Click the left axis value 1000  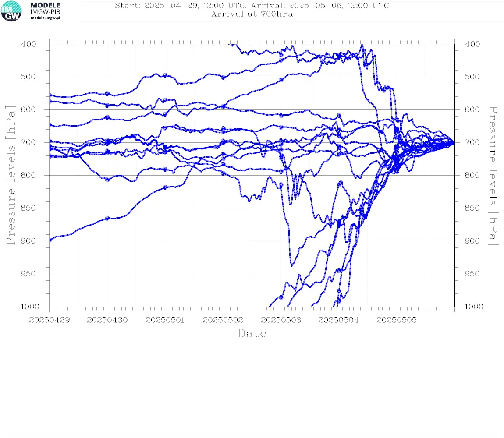(x=30, y=307)
